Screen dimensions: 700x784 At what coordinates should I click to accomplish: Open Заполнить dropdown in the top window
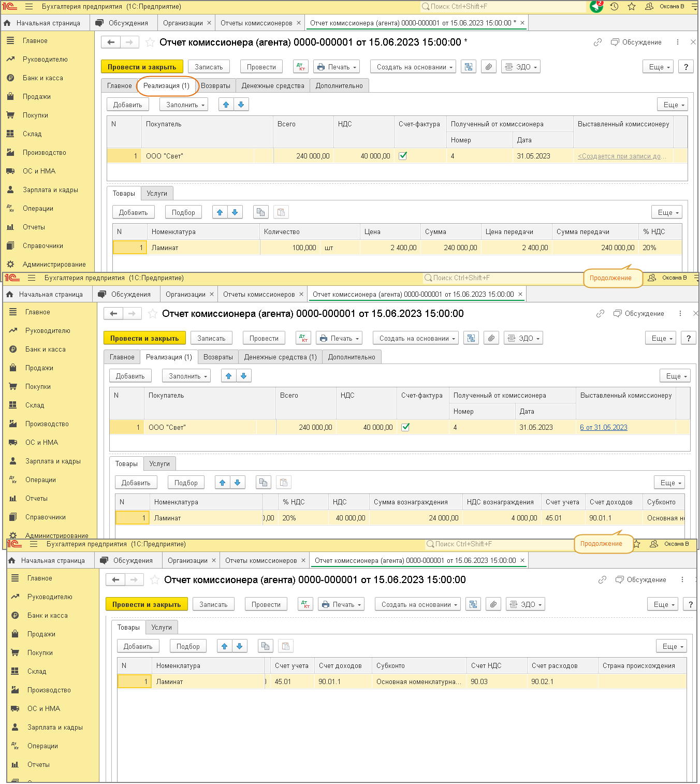click(184, 105)
